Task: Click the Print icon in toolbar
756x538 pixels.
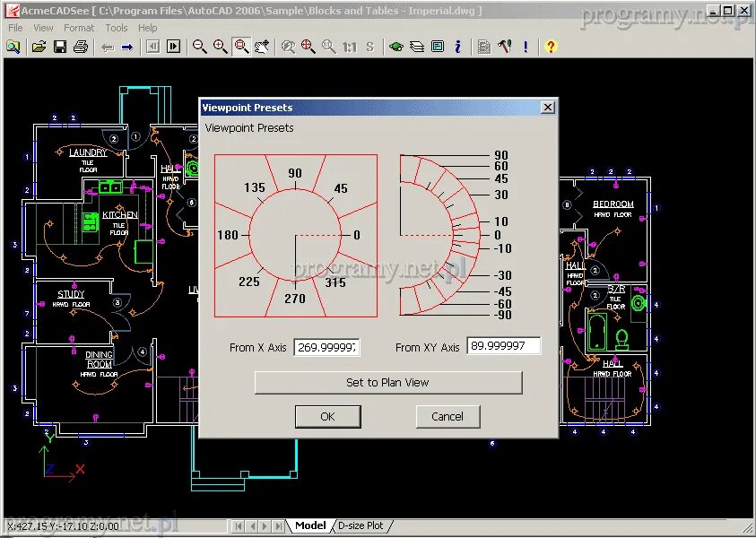Action: 81,47
